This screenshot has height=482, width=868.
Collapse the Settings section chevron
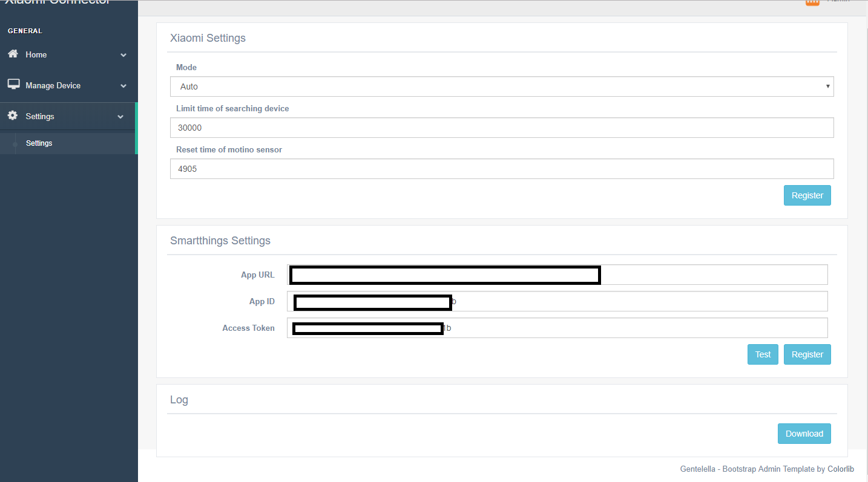[x=120, y=117]
